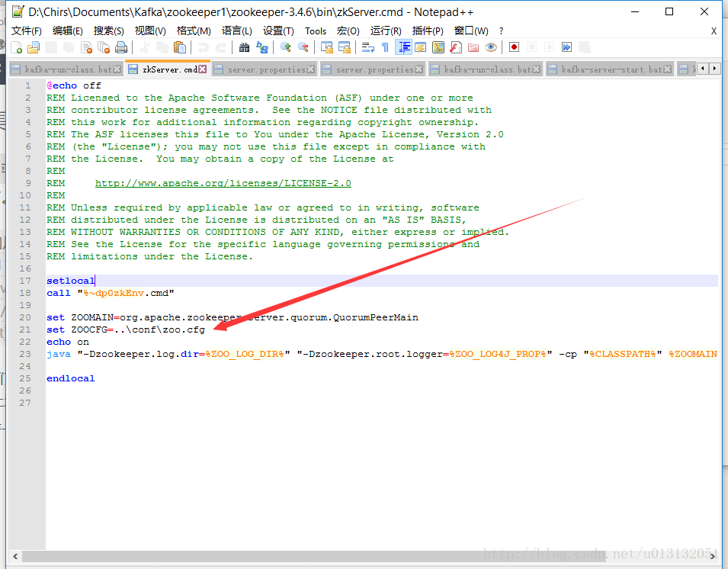Toggle synchronized horizontal scrolling
The width and height of the screenshot is (728, 569).
click(x=345, y=47)
